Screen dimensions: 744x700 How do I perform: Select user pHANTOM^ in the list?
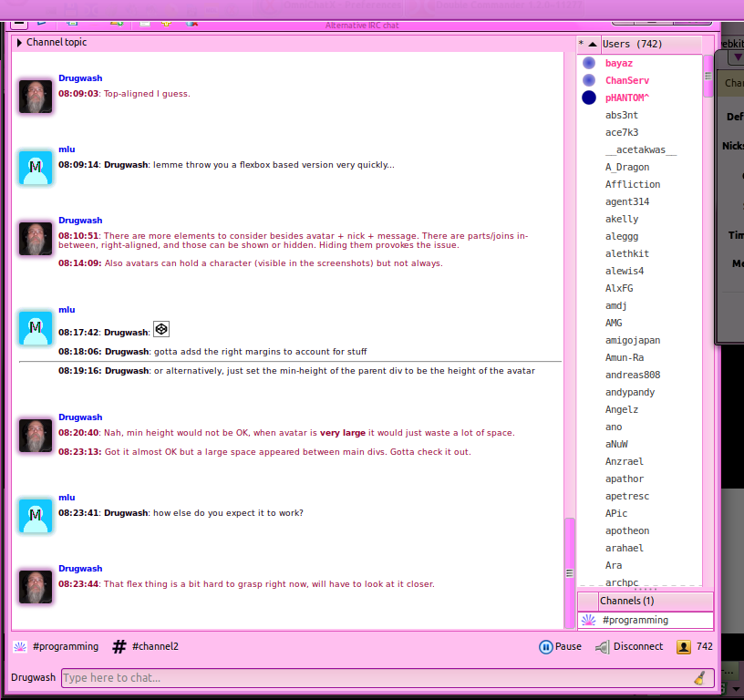[x=626, y=98]
